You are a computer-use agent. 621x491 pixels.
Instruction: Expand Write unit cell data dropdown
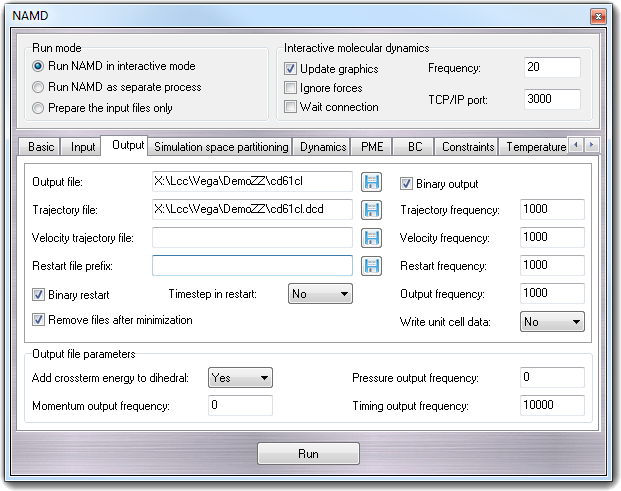click(x=552, y=322)
